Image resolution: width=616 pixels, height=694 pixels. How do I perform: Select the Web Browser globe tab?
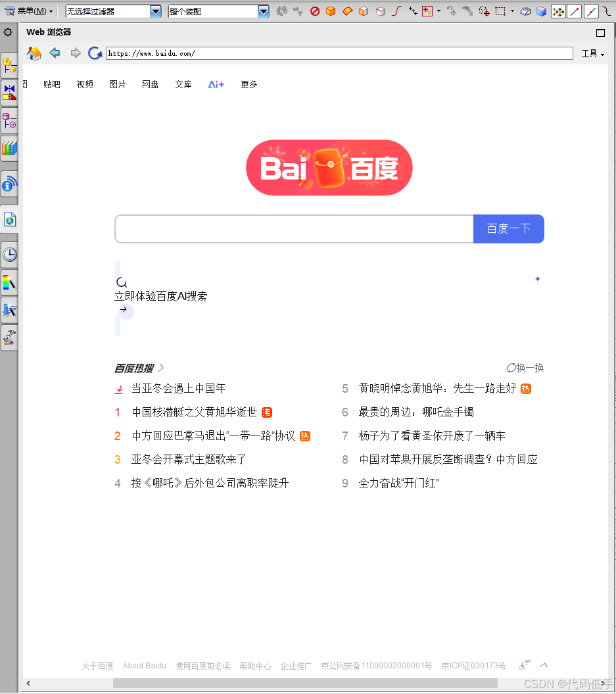10,219
